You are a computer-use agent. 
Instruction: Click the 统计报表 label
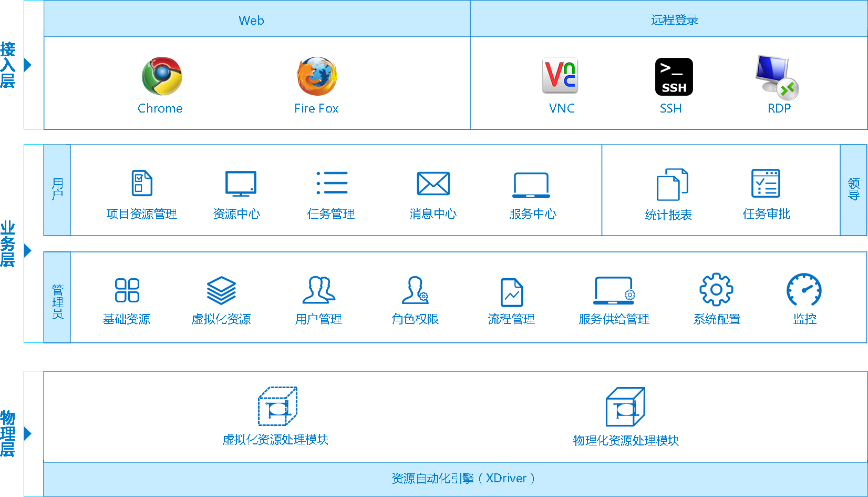pyautogui.click(x=668, y=215)
